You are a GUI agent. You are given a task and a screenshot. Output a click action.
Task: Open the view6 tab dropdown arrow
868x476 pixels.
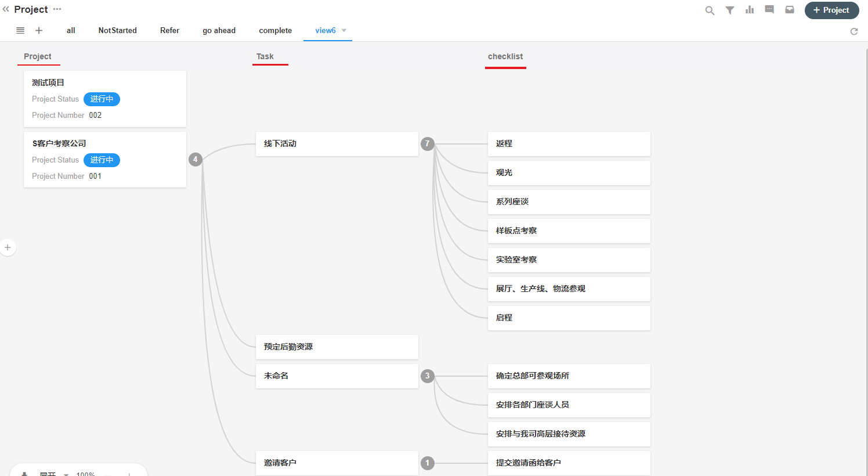coord(344,31)
